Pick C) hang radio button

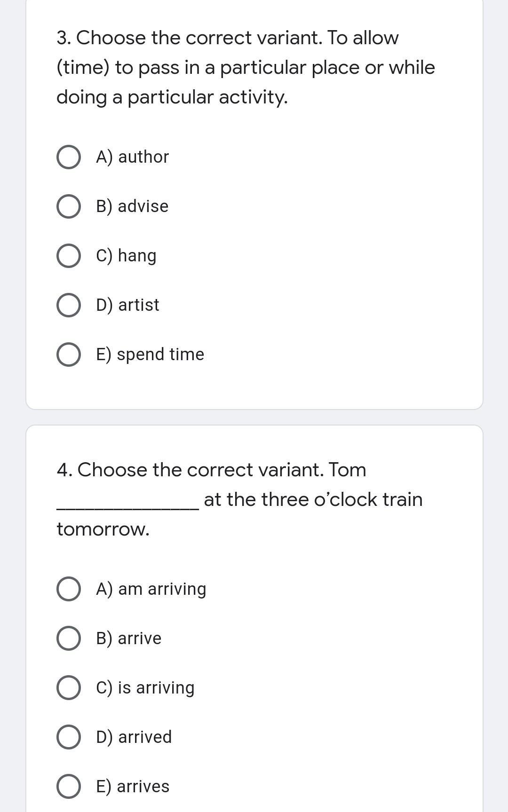[68, 256]
